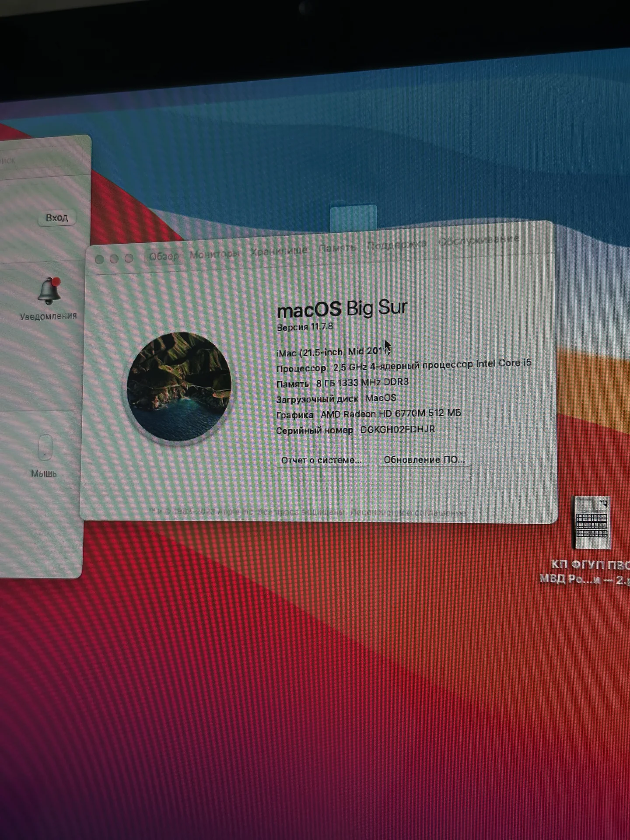Close the About This Mac window
The width and height of the screenshot is (630, 840).
[99, 260]
